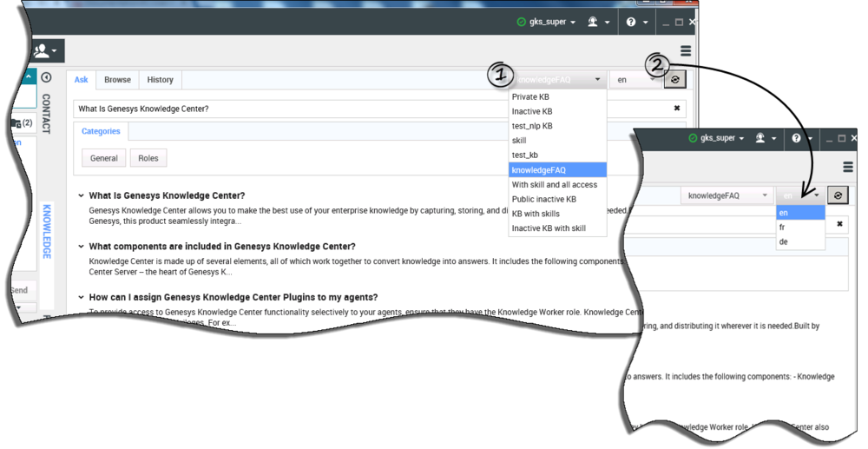The width and height of the screenshot is (868, 449).
Task: Choose knowledgeFAQ highlighted list entry
Action: pos(557,170)
